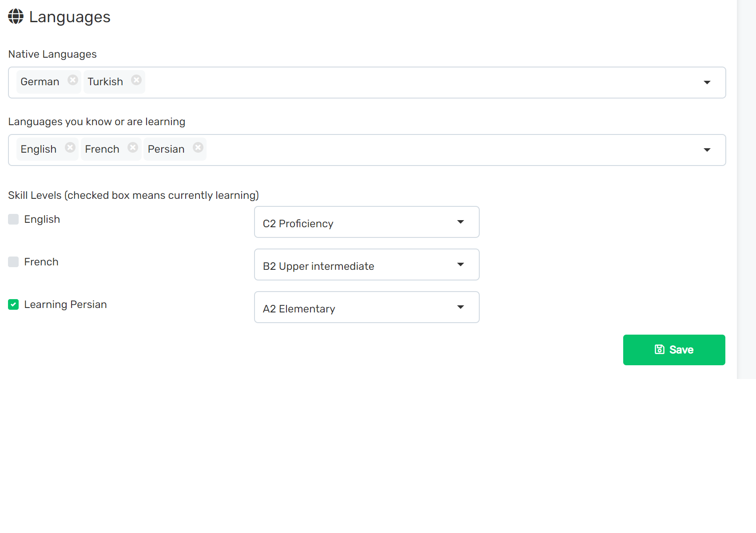This screenshot has height=533, width=756.
Task: Remove German from native languages
Action: coord(73,80)
